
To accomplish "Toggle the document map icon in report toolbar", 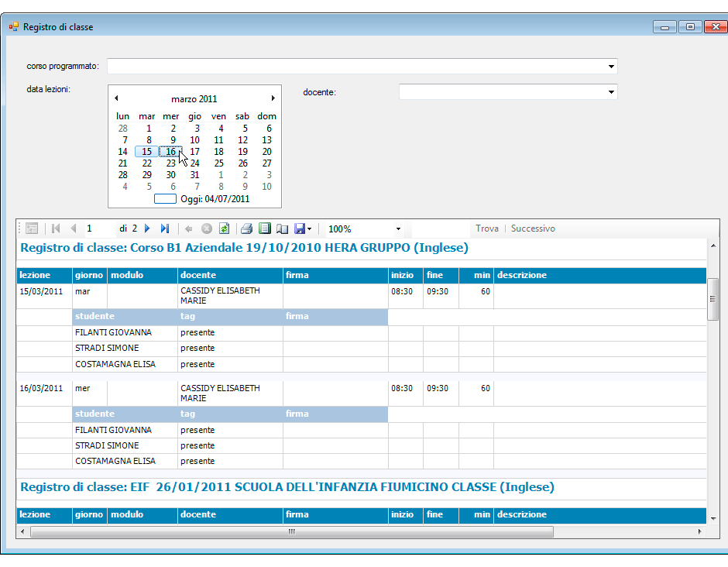I will click(32, 229).
